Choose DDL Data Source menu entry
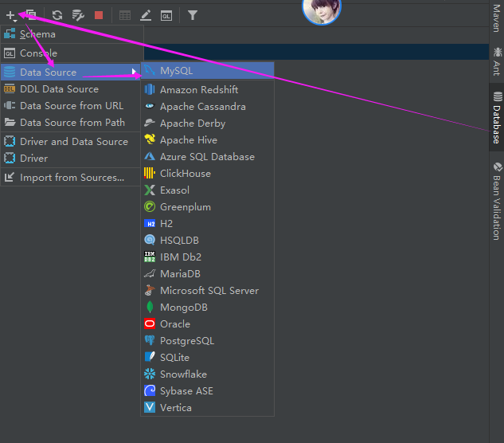 71,89
